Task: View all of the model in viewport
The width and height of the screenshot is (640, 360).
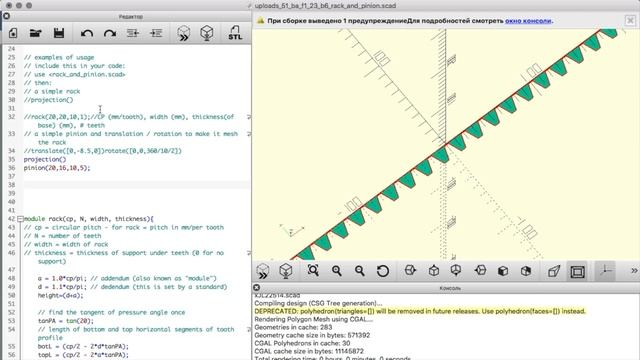Action: [313, 271]
